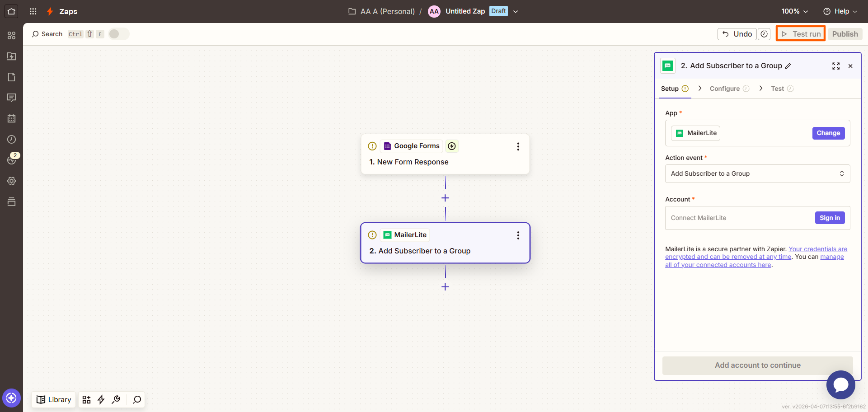Open the zoom 100% dropdown
The width and height of the screenshot is (868, 412).
[x=795, y=11]
